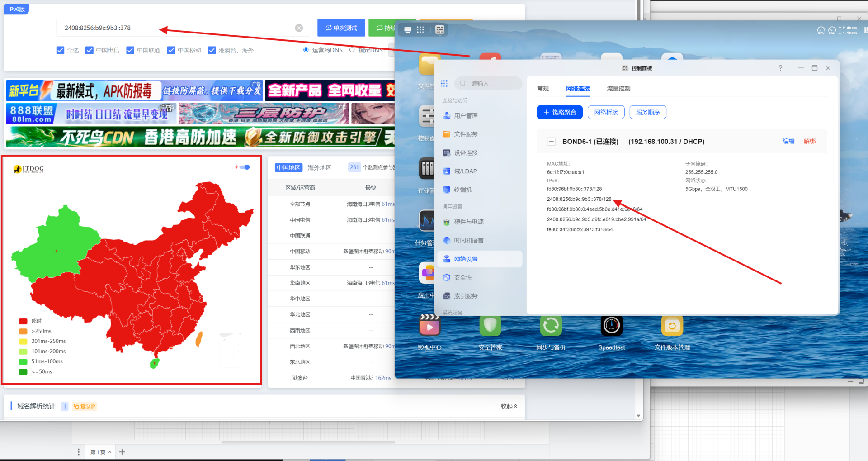Open the control panel help question mark
The width and height of the screenshot is (868, 461).
(x=780, y=68)
